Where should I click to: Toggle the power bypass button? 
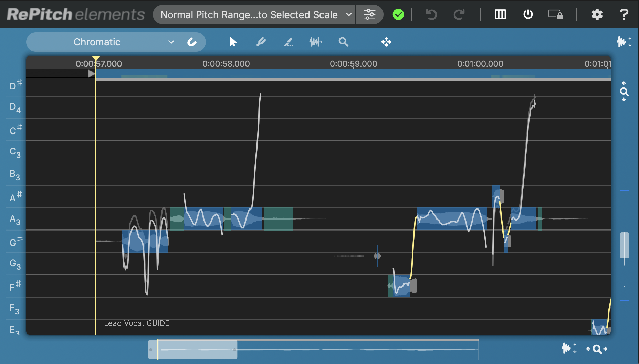coord(528,14)
